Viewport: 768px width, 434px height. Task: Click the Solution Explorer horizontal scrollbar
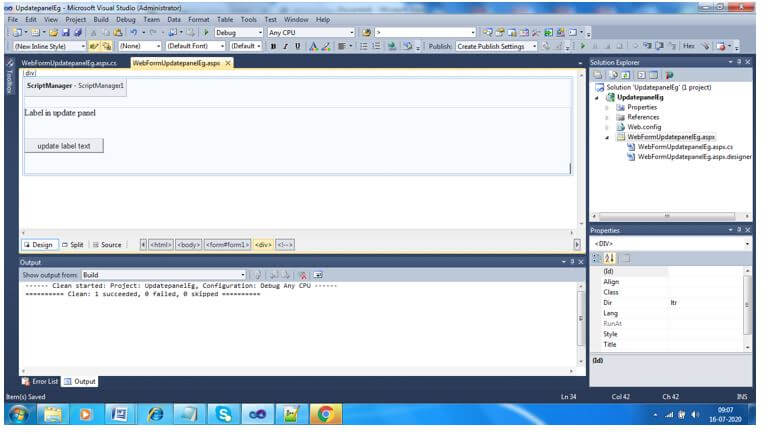[666, 216]
